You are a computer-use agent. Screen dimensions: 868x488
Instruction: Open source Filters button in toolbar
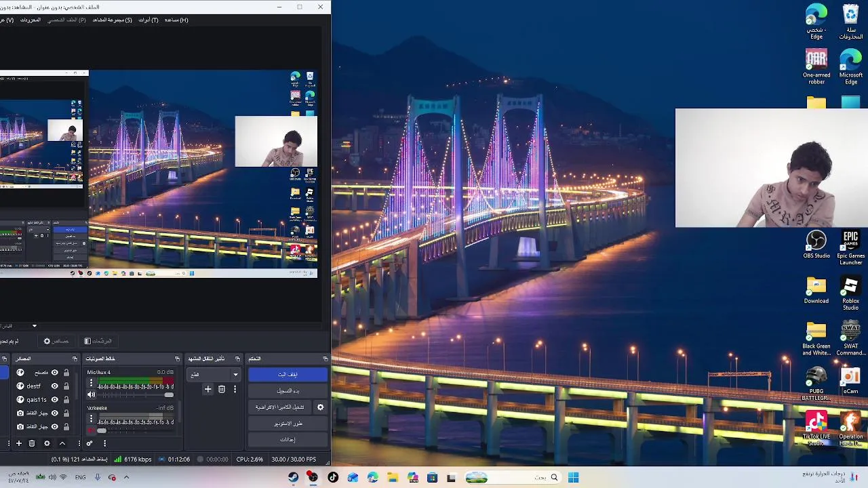pyautogui.click(x=98, y=341)
